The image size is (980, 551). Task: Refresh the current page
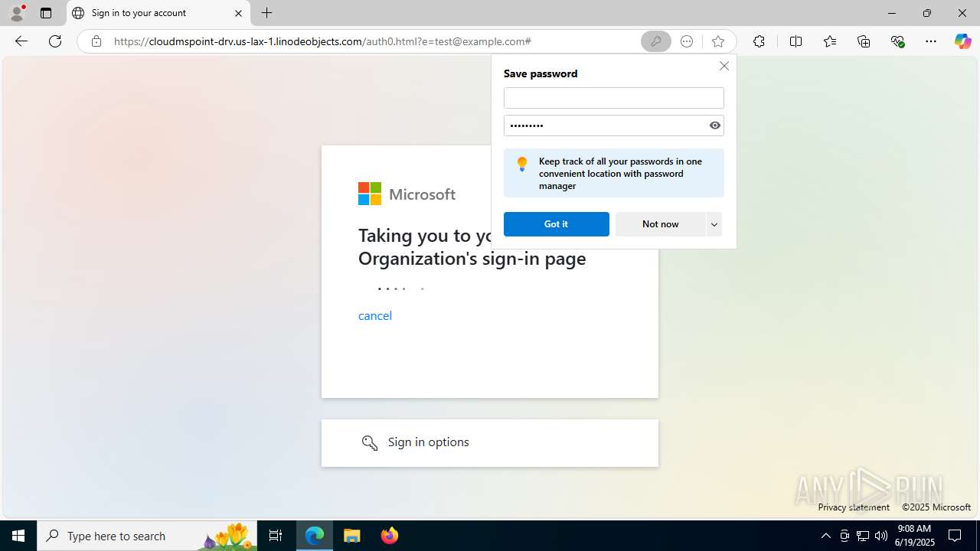[x=55, y=41]
